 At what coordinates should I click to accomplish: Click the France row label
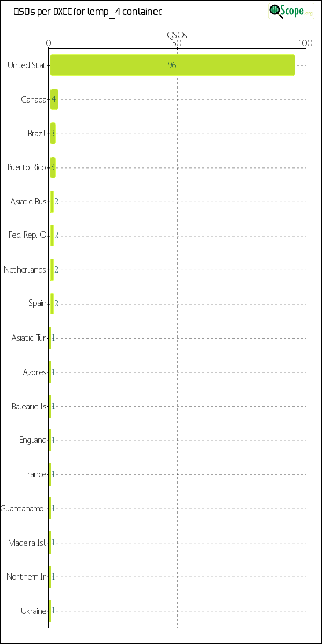35,474
